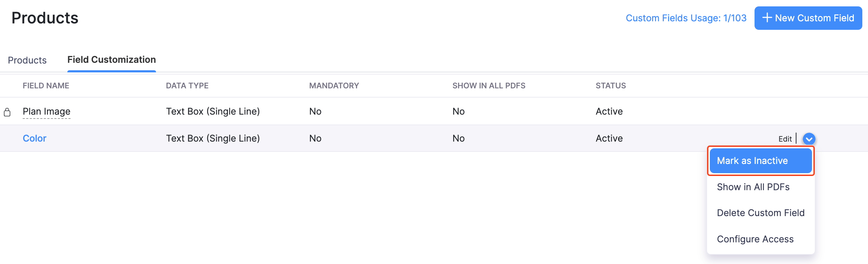Click the plus icon on New Custom Field
This screenshot has height=264, width=868.
coord(767,18)
